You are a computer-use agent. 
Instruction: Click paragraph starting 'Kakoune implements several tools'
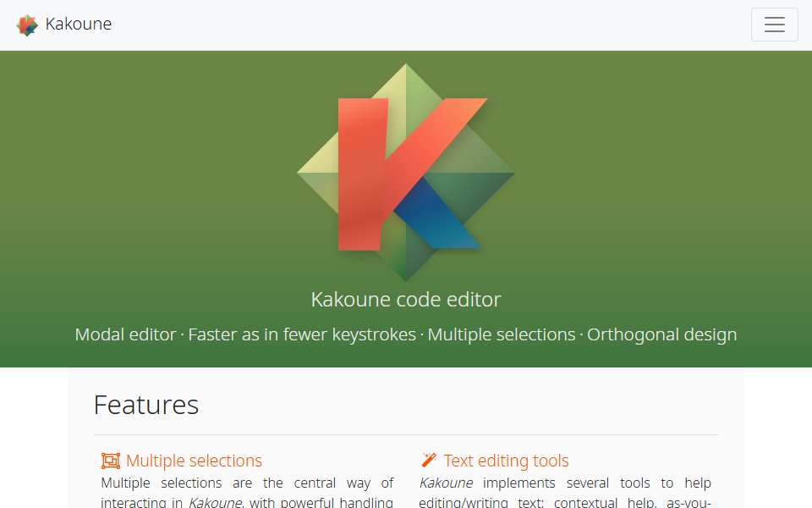point(565,491)
